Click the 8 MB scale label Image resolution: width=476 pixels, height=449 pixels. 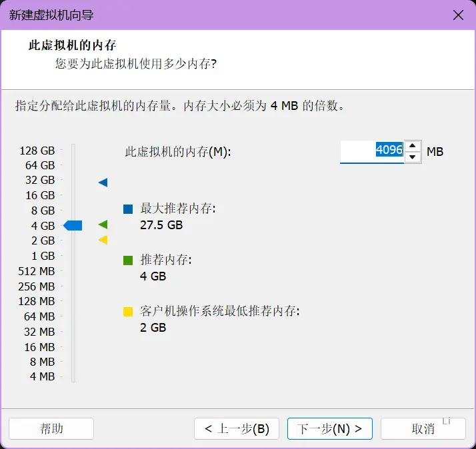point(42,362)
